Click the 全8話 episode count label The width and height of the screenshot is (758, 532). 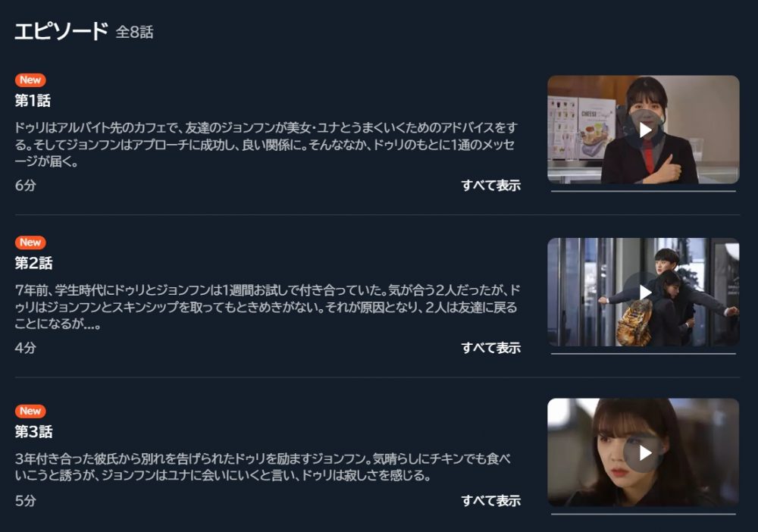click(x=134, y=33)
